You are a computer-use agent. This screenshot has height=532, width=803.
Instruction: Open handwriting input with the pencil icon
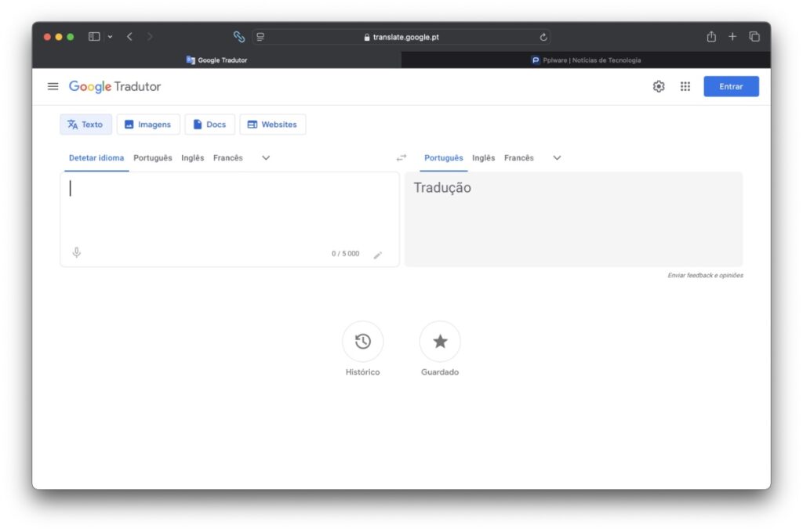[x=377, y=255]
